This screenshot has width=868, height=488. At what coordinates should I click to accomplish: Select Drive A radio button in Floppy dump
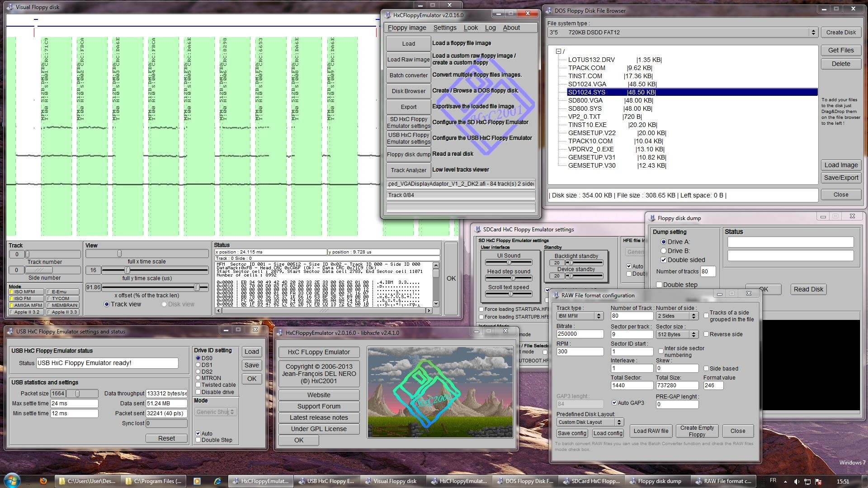point(664,241)
